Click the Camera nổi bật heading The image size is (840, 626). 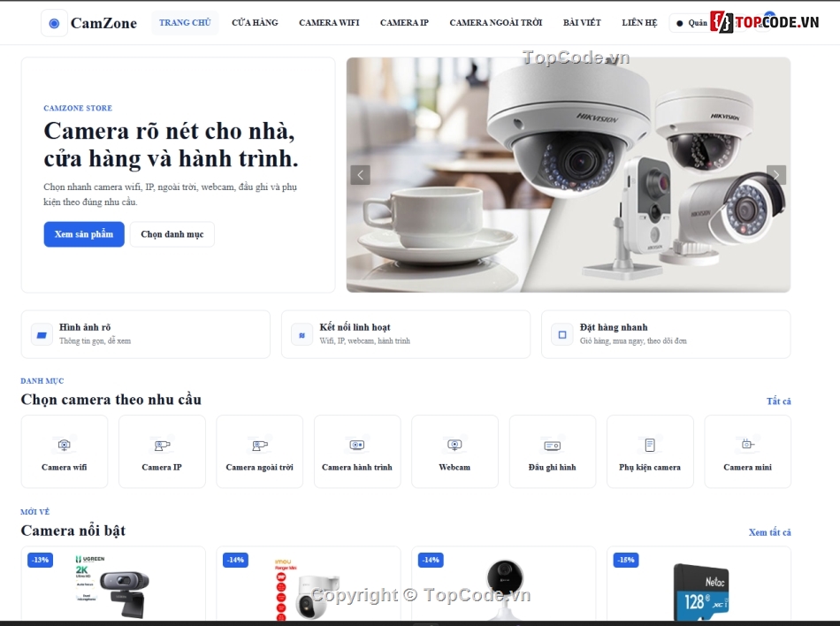[x=73, y=531]
